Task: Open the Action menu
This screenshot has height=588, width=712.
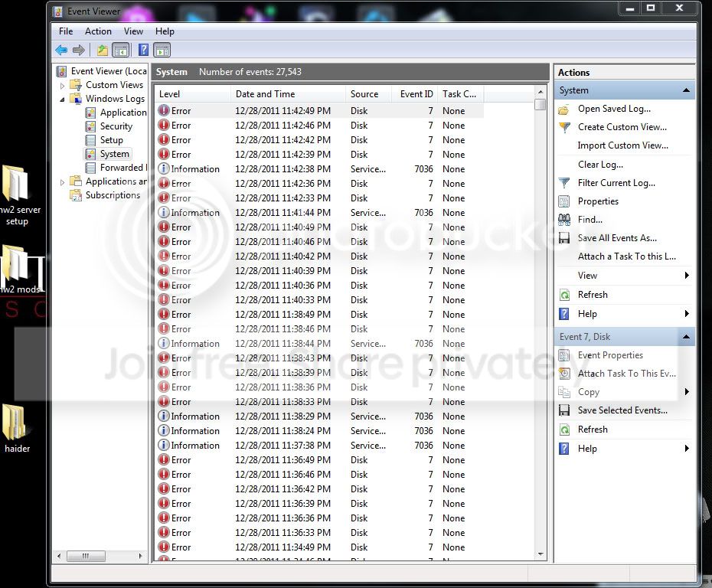Action: click(x=98, y=31)
